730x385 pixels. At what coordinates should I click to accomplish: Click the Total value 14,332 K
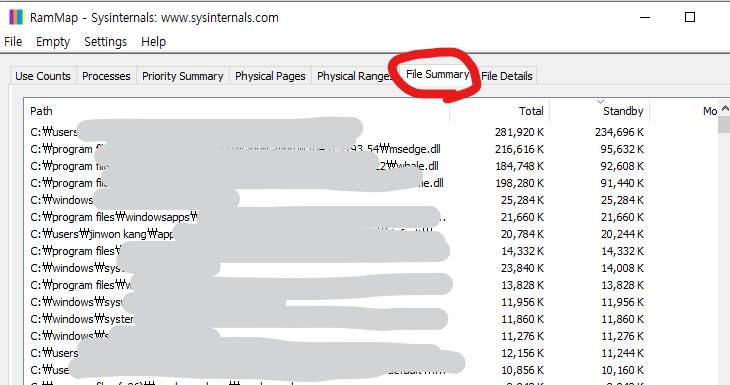[x=522, y=251]
